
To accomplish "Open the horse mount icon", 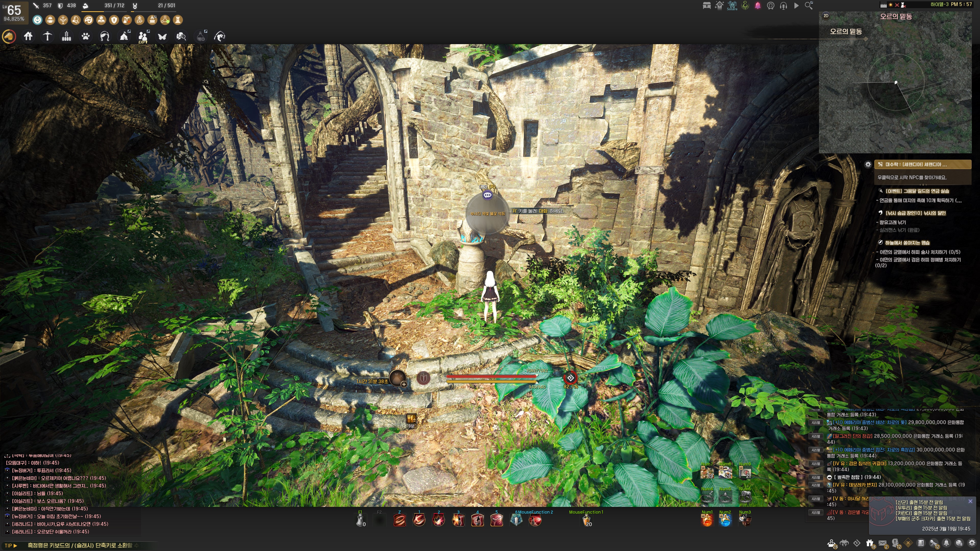I will tap(9, 36).
